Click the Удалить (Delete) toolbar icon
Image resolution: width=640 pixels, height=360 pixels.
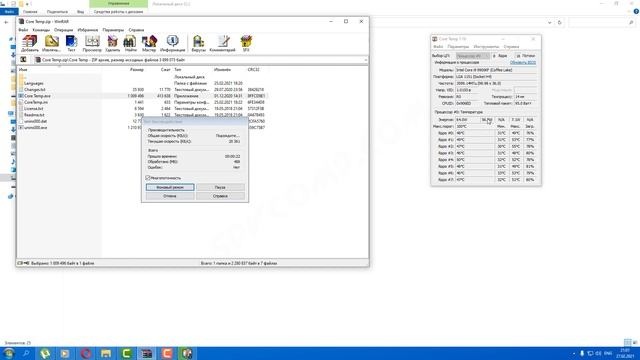(x=112, y=43)
